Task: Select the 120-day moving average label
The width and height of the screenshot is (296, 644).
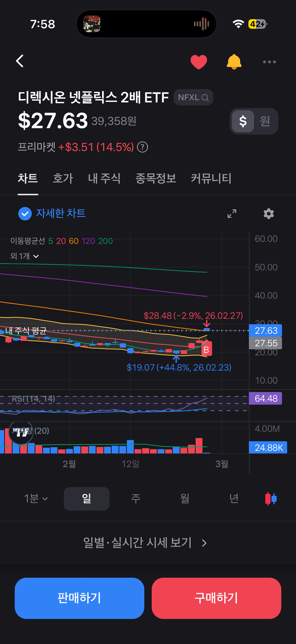Action: coord(88,241)
